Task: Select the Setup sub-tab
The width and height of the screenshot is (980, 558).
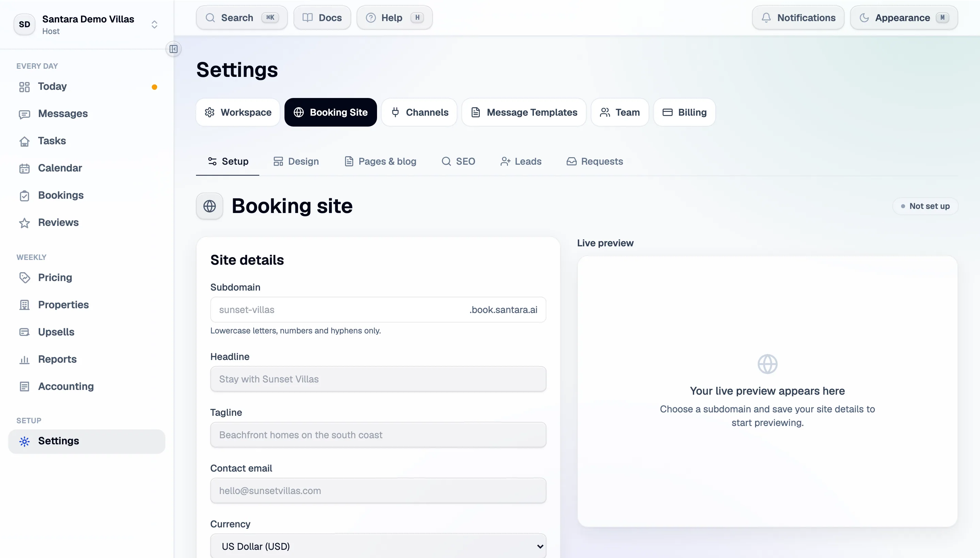Action: coord(228,161)
